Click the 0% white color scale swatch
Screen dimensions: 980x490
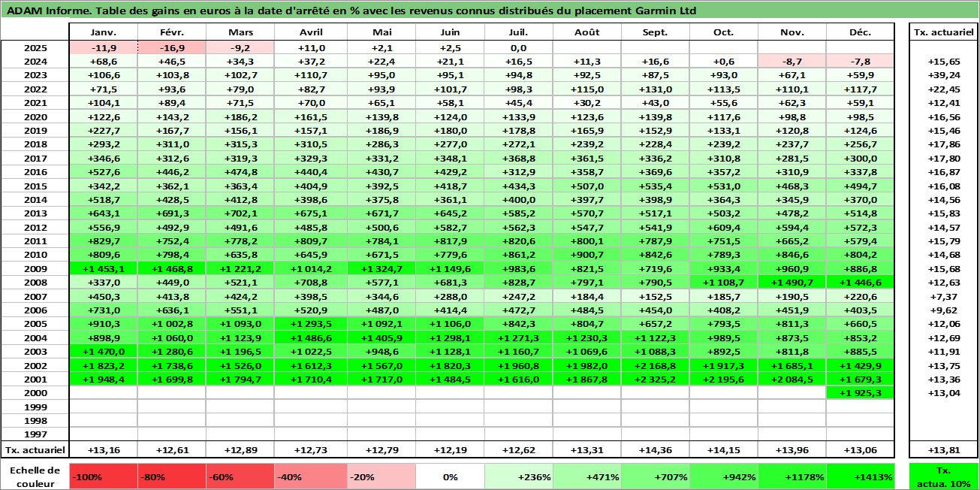451,476
